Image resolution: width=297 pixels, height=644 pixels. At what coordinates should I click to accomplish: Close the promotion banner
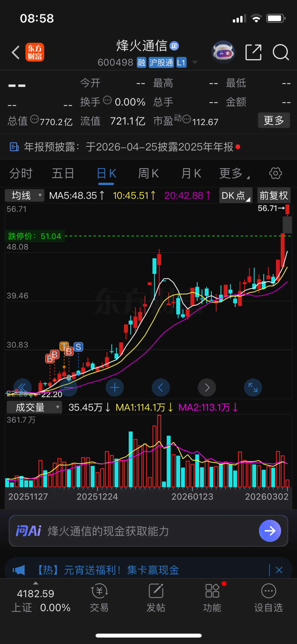(279, 570)
